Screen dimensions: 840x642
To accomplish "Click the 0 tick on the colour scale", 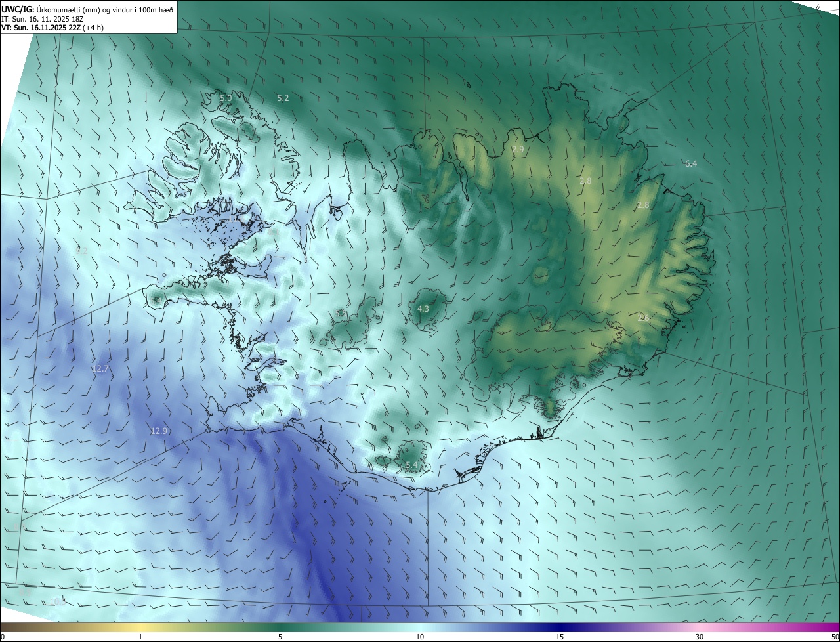I will coord(3,637).
